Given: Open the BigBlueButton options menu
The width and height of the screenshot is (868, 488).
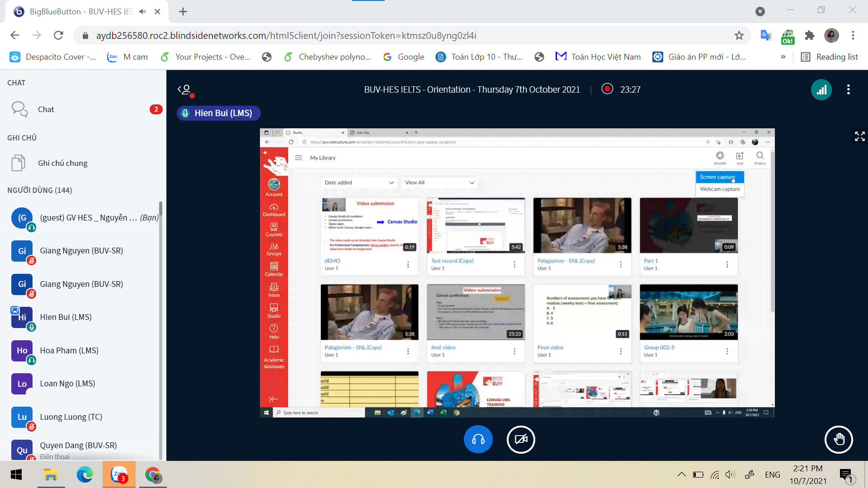Looking at the screenshot, I should (x=848, y=90).
